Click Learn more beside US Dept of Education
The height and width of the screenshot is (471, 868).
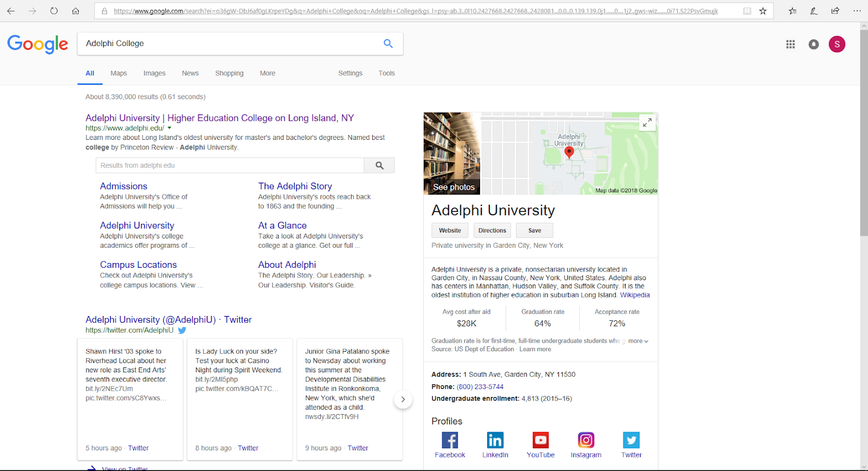point(535,349)
